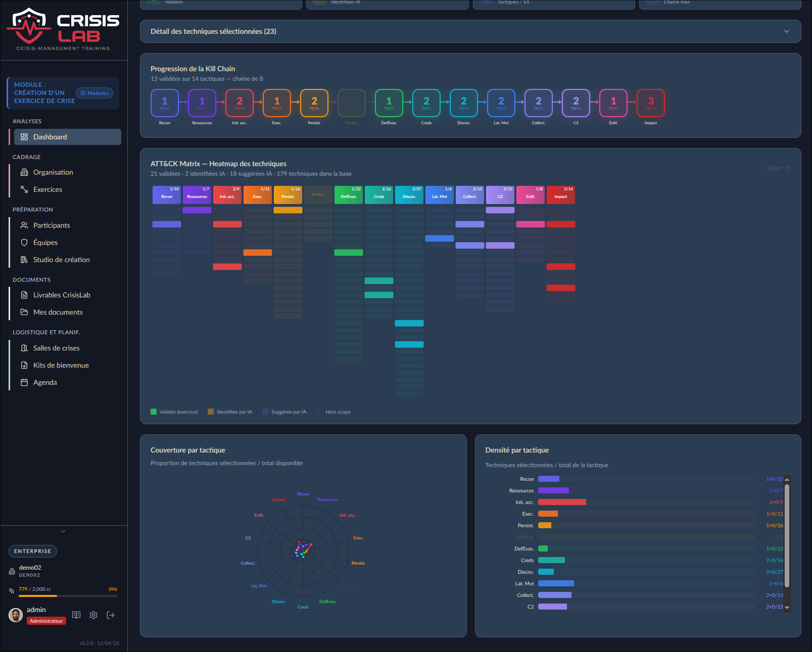Viewport: 812px width, 652px height.
Task: Open the Exercices page
Action: click(x=47, y=189)
